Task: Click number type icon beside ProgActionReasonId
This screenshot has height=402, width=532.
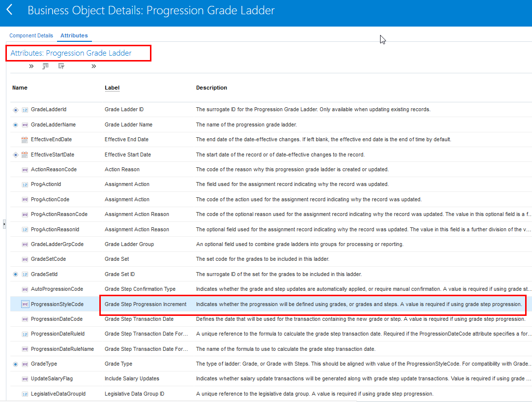Action: [25, 230]
